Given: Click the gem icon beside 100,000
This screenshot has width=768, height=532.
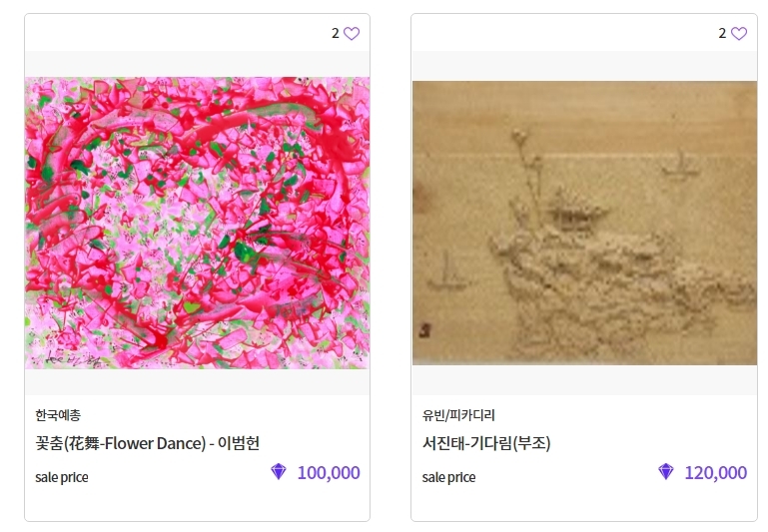Looking at the screenshot, I should coord(279,472).
